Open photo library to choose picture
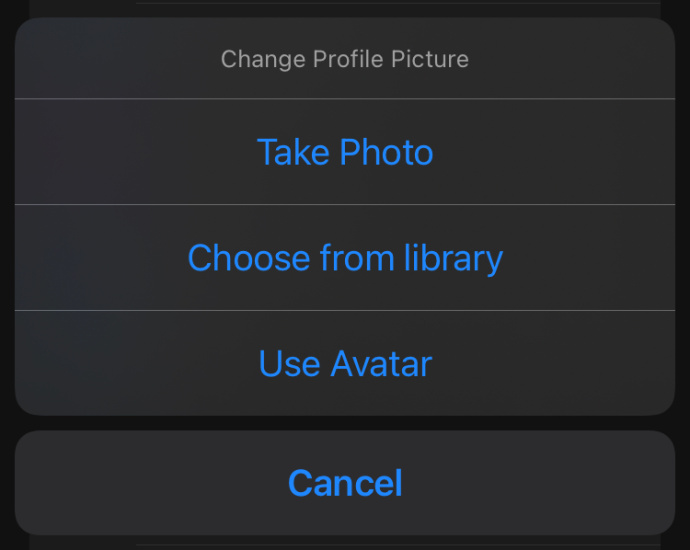Screen dimensions: 690x550 pos(345,258)
